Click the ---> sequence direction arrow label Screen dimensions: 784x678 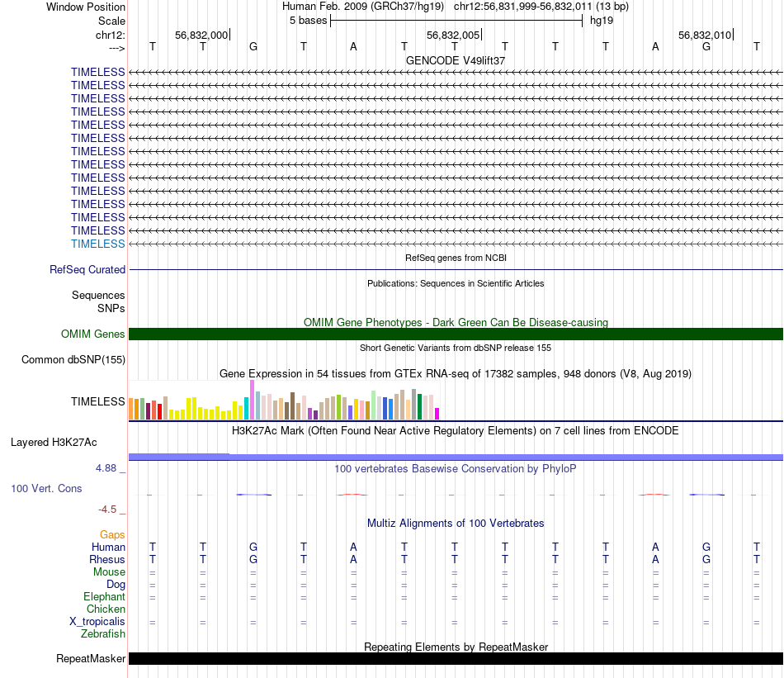(116, 48)
